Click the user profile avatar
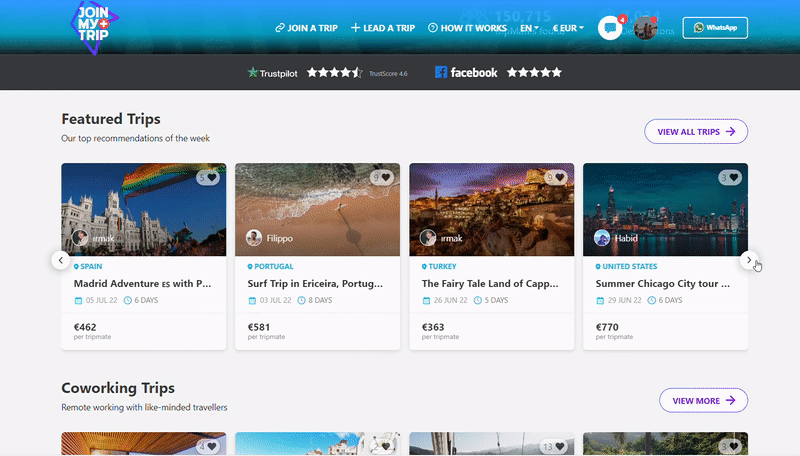Image resolution: width=800 pixels, height=456 pixels. tap(645, 29)
